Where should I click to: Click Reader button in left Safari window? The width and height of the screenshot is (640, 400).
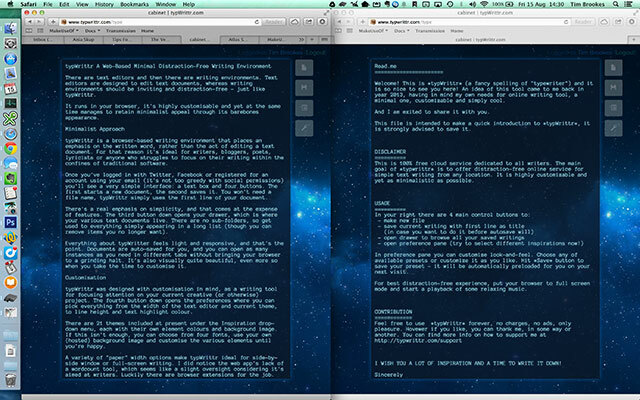point(273,22)
